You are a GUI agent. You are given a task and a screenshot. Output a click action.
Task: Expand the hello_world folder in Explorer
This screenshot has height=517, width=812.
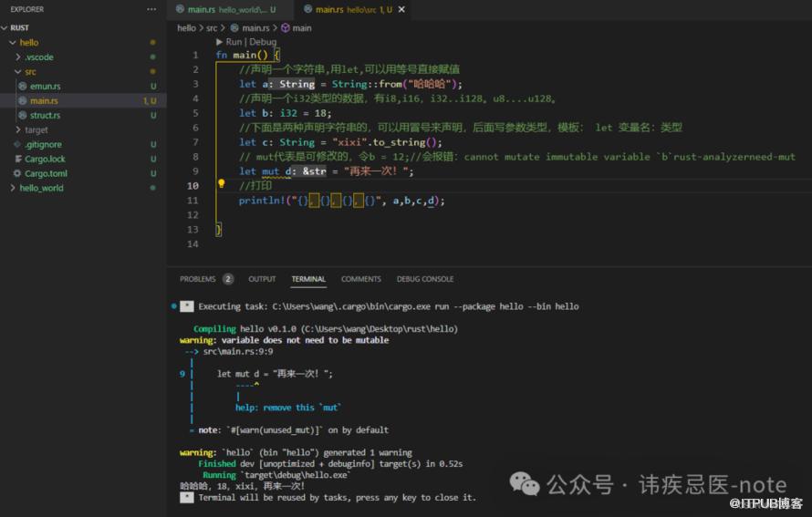12,188
